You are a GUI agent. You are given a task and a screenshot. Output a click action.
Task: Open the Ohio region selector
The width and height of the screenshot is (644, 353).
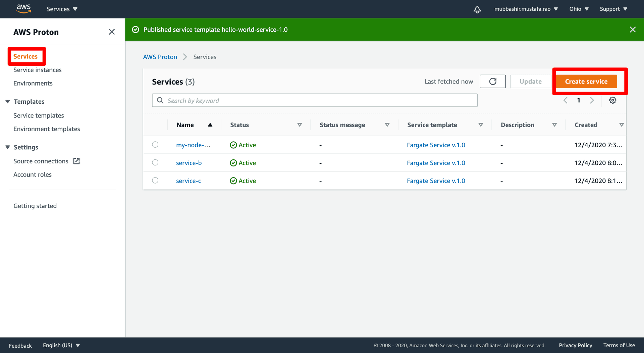579,9
